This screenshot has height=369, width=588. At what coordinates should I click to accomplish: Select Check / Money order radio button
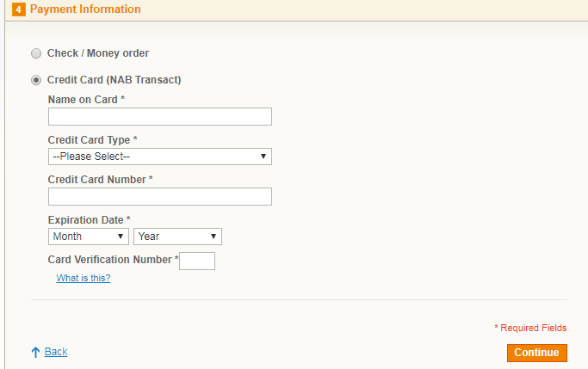(x=36, y=53)
